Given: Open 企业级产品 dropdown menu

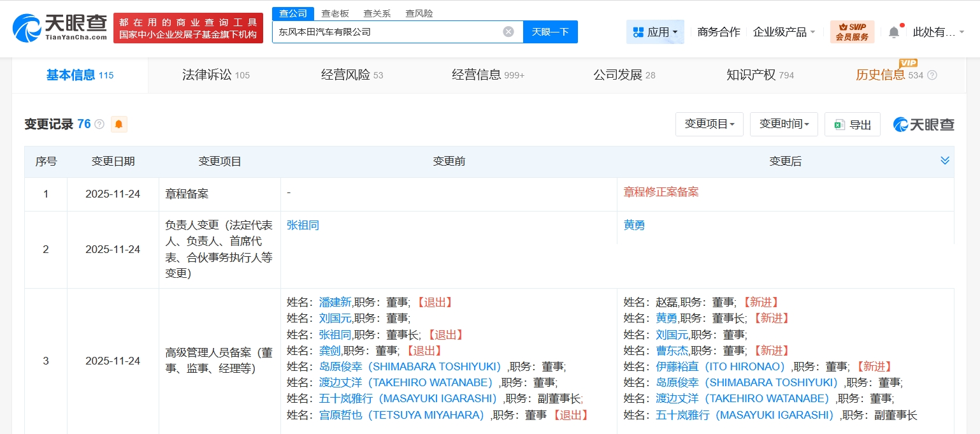Looking at the screenshot, I should point(784,32).
